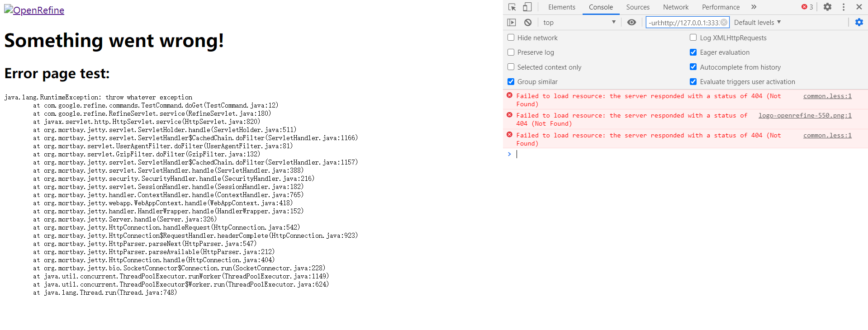Click the java.lang.RuntimeException line
Viewport: 868px width, 330px height.
(x=98, y=97)
